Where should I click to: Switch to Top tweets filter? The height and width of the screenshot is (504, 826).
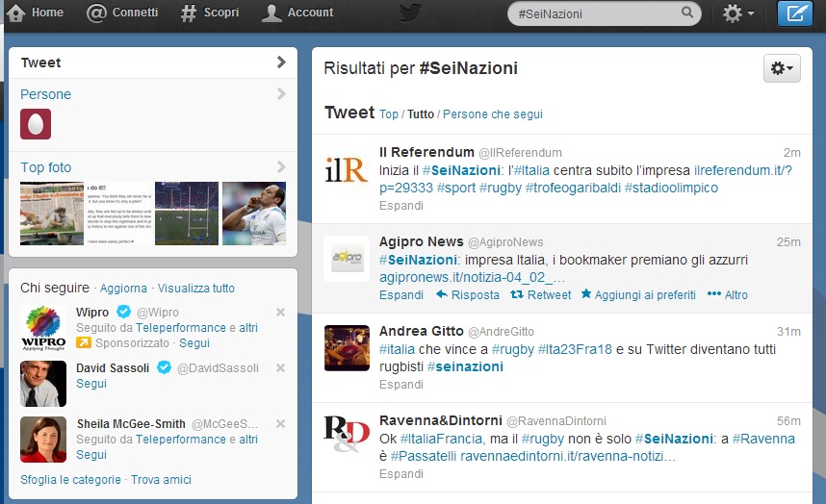[389, 114]
